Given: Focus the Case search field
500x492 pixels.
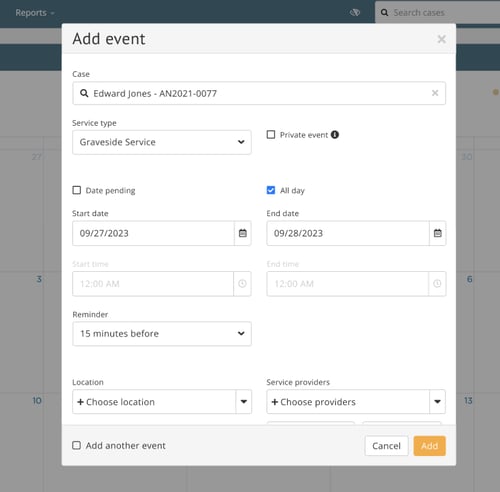Looking at the screenshot, I should (x=259, y=93).
